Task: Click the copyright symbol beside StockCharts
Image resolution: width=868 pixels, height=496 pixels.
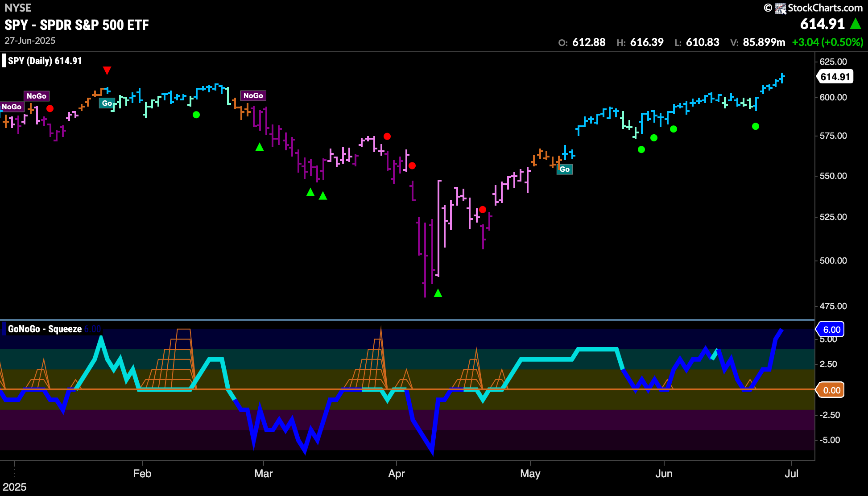Action: pyautogui.click(x=768, y=8)
